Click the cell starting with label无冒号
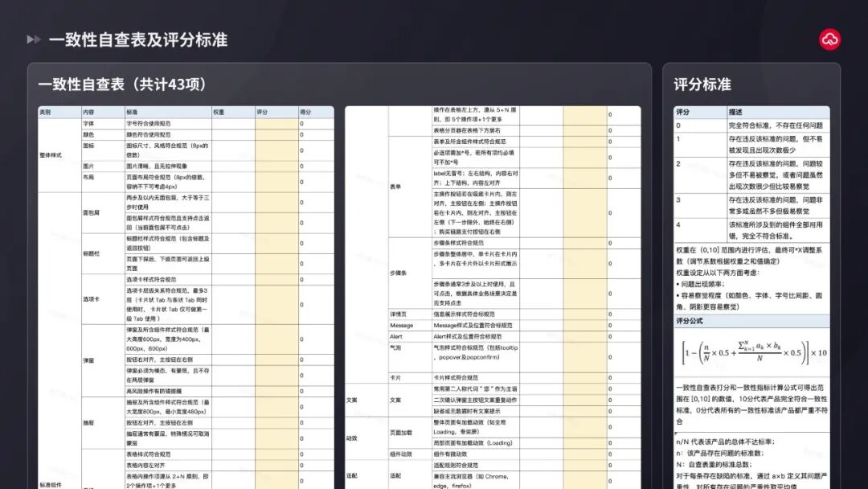868x489 pixels. [x=476, y=178]
